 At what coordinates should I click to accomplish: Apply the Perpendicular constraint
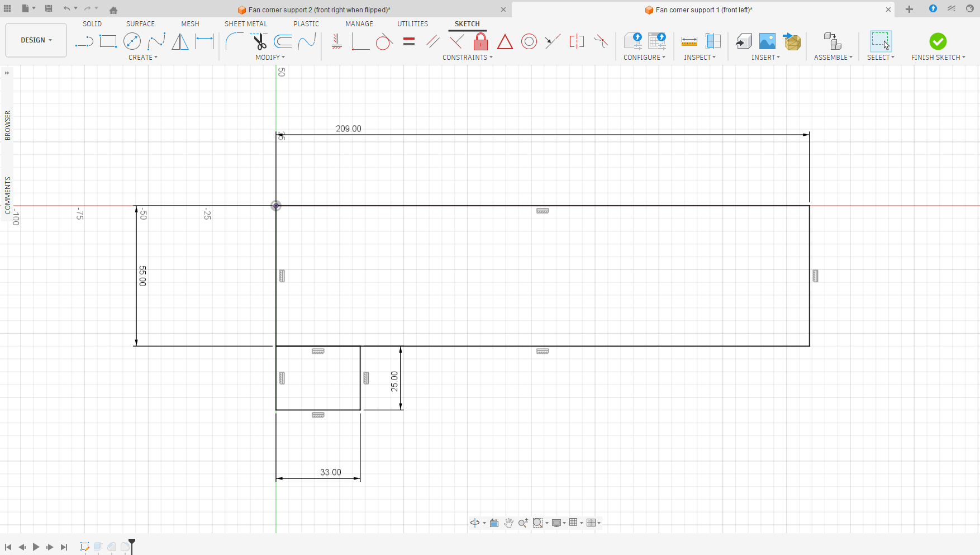click(x=456, y=41)
